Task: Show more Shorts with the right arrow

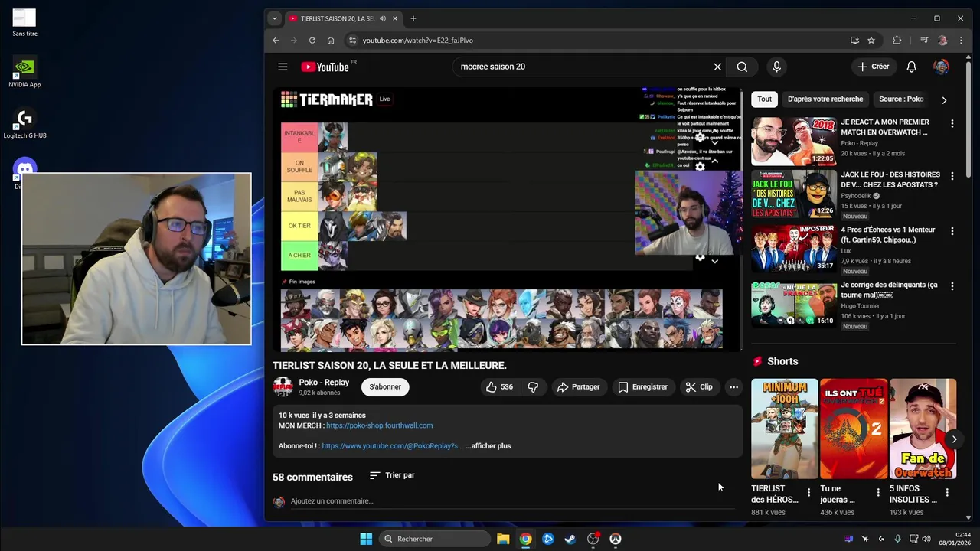Action: click(953, 439)
